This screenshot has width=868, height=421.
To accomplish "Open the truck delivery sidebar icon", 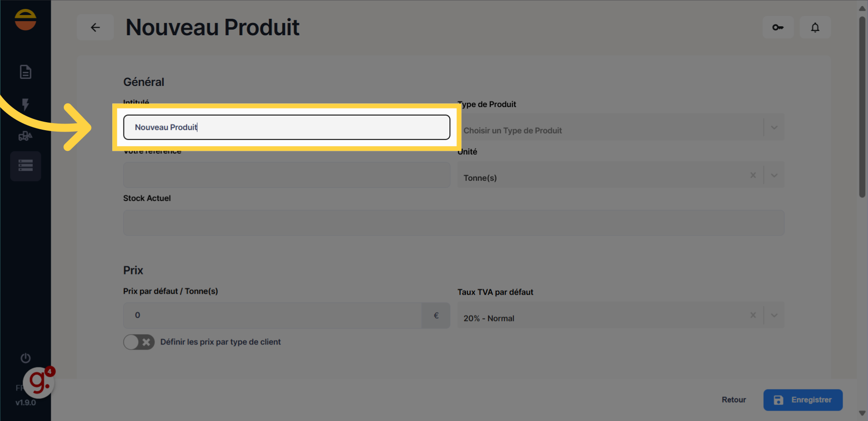I will (x=25, y=136).
